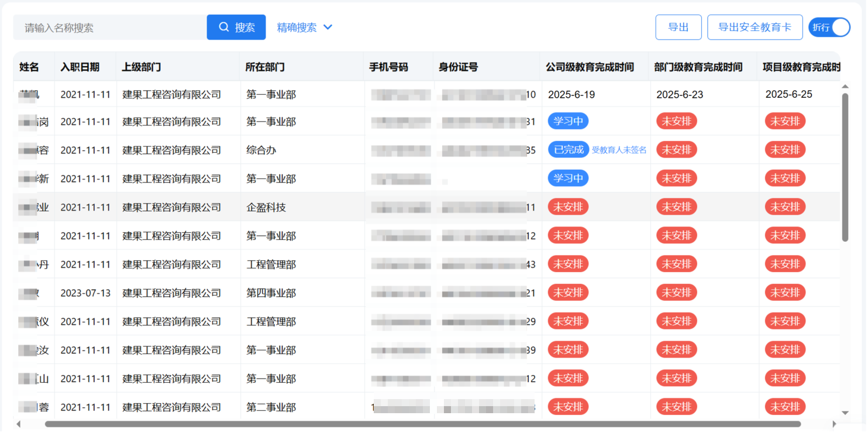The image size is (868, 436).
Task: Click 导出安全教育卡 button
Action: click(755, 28)
